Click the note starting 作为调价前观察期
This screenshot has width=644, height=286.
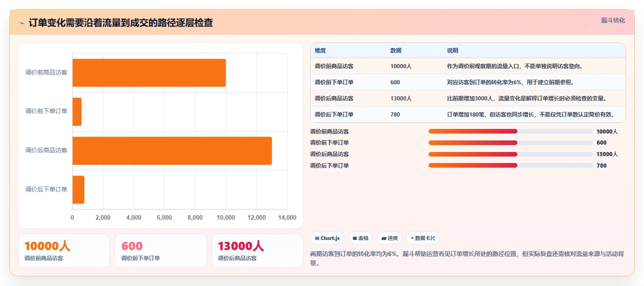(x=515, y=66)
